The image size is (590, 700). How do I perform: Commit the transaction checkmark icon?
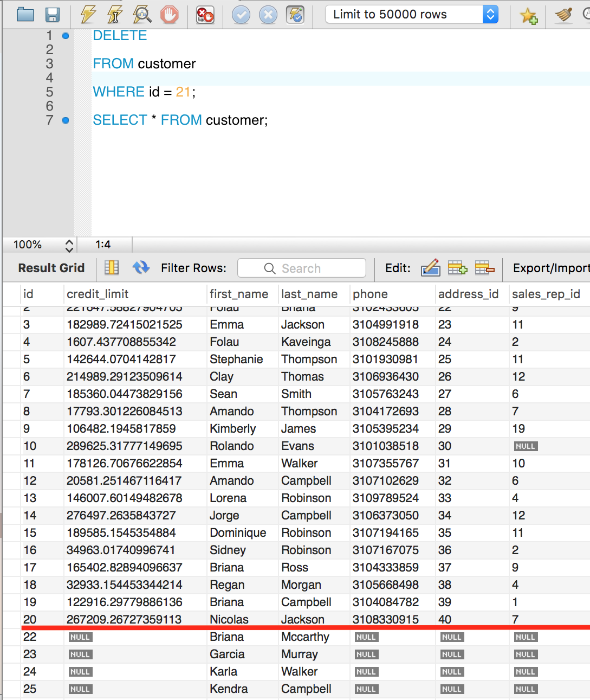[241, 15]
